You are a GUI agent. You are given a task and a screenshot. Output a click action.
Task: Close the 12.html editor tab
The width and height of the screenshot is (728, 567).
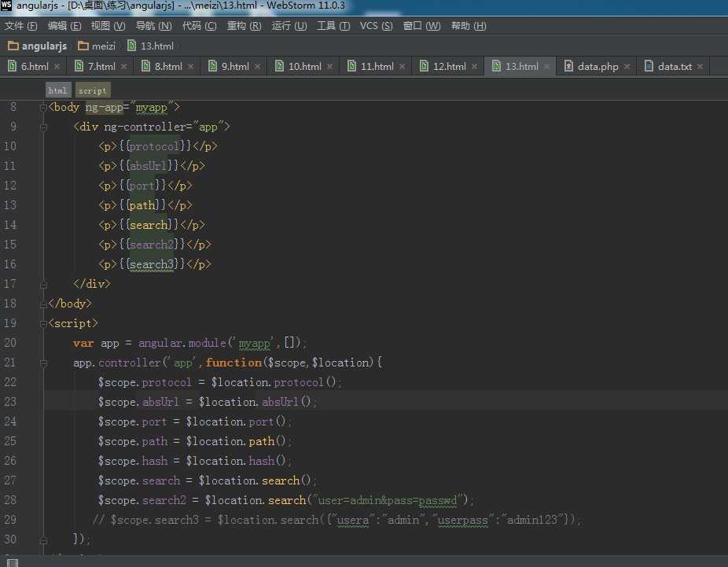[x=474, y=67]
